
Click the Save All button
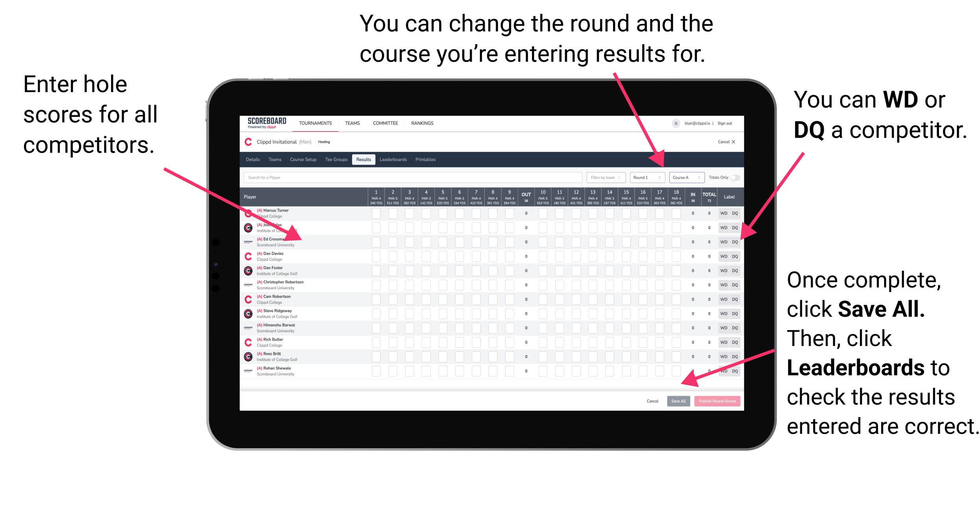[678, 401]
